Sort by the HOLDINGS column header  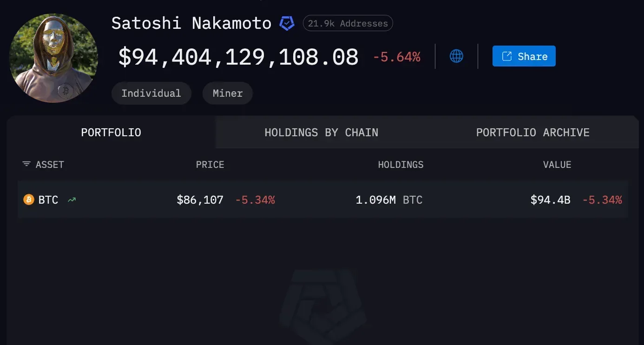(x=401, y=165)
